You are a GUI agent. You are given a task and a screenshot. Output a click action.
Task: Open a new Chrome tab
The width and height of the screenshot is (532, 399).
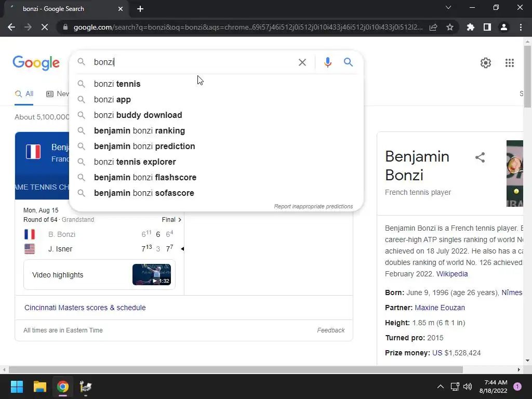(x=140, y=9)
